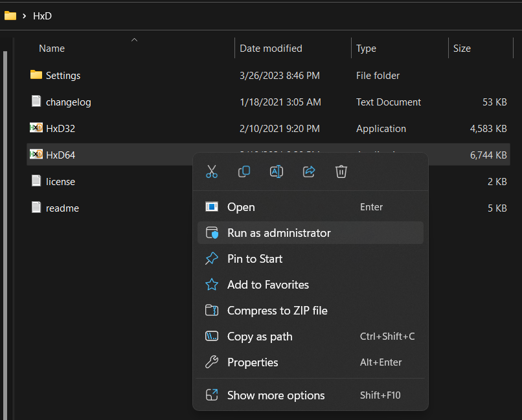Choose Open from the context menu
Screen dimensions: 522x420
(241, 207)
